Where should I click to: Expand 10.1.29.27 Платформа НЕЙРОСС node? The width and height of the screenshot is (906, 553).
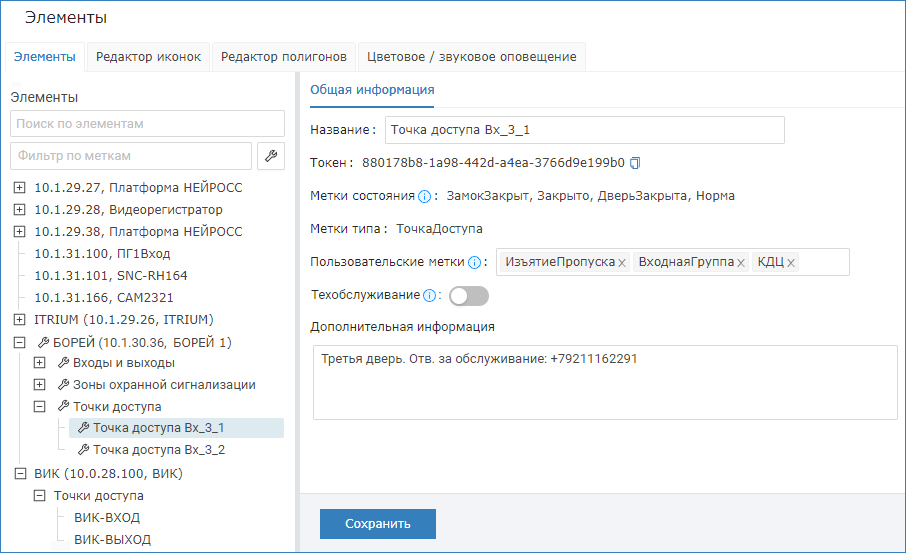coord(19,188)
